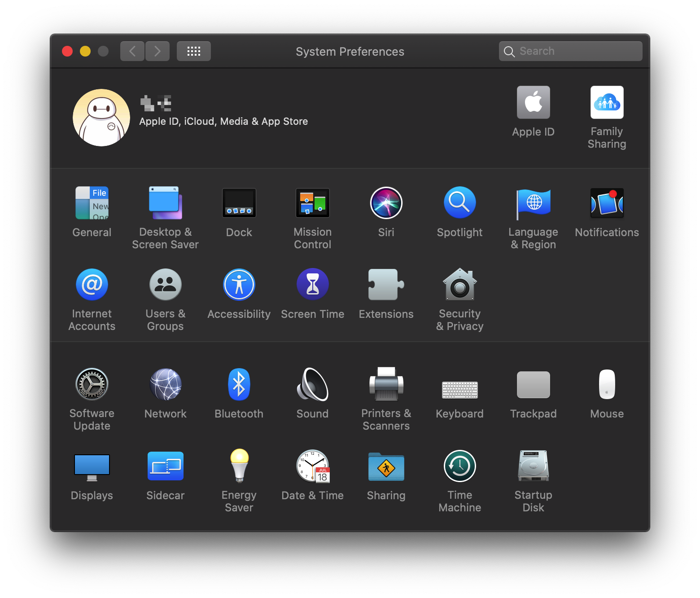700x598 pixels.
Task: Open Sound preferences
Action: (x=313, y=384)
